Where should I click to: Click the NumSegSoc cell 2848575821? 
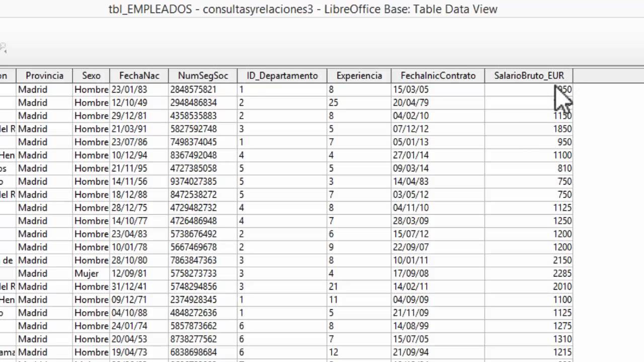point(203,89)
